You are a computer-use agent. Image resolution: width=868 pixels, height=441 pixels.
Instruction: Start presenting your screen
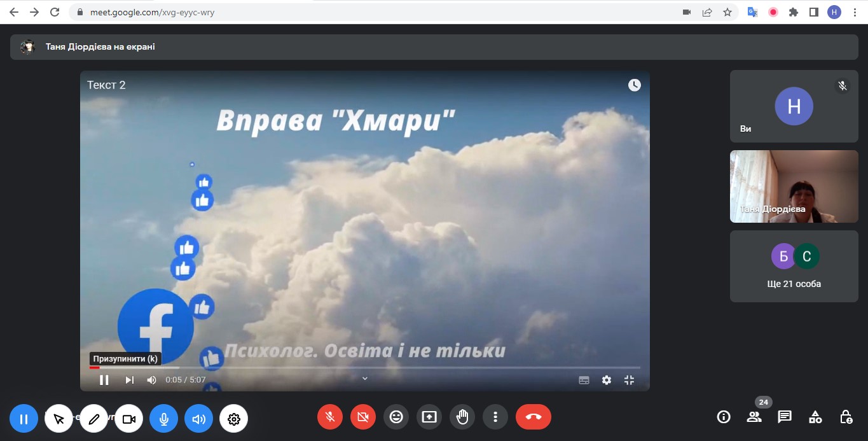[429, 417]
